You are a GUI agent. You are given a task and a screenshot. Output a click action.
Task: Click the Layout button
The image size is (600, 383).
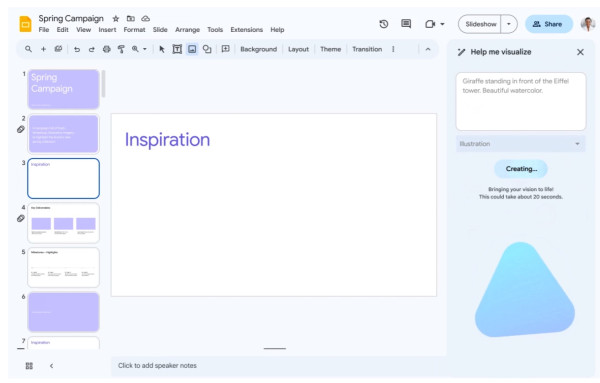(x=298, y=49)
